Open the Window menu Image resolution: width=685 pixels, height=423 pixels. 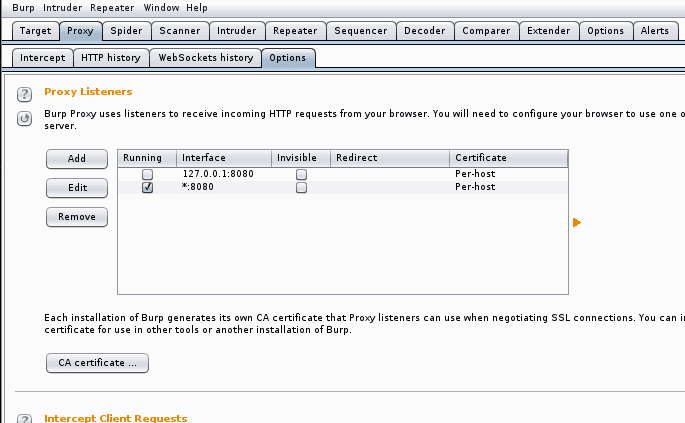[161, 8]
